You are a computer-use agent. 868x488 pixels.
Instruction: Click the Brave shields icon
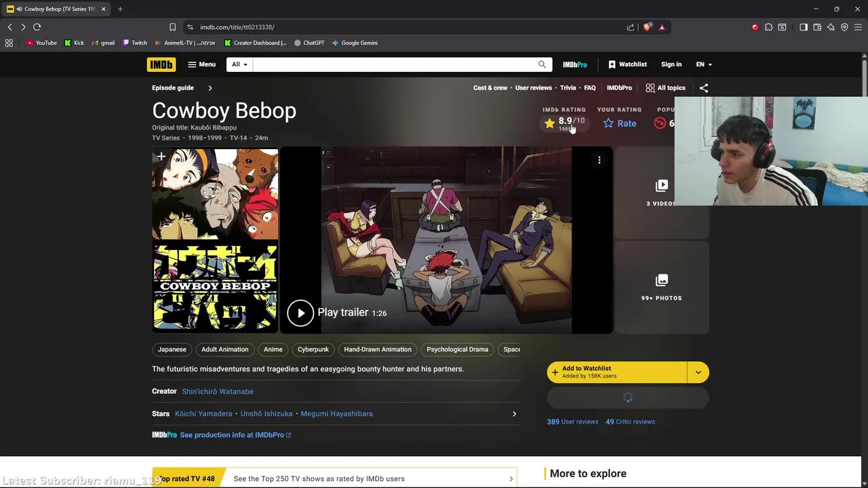(x=647, y=27)
